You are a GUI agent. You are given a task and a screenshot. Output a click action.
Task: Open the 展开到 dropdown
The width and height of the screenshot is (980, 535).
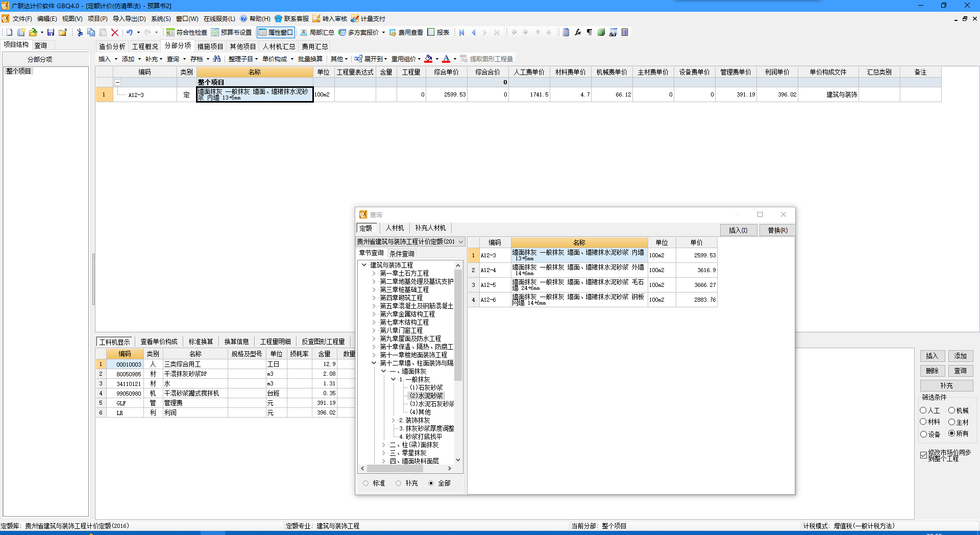371,59
